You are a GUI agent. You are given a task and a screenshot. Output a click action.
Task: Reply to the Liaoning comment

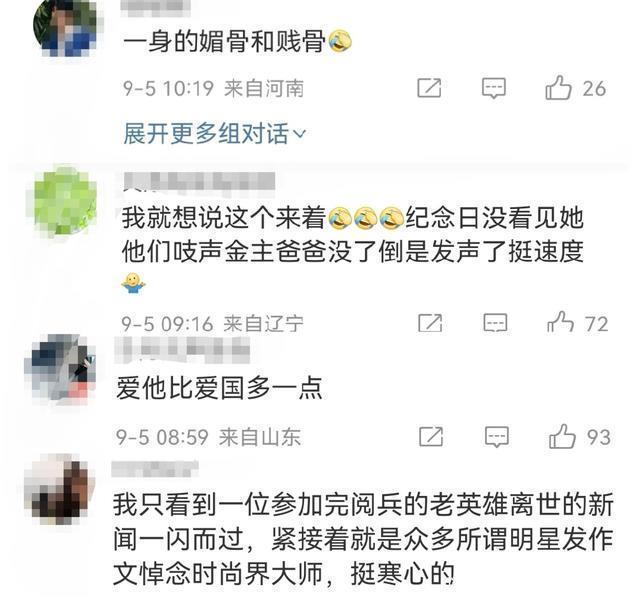495,323
